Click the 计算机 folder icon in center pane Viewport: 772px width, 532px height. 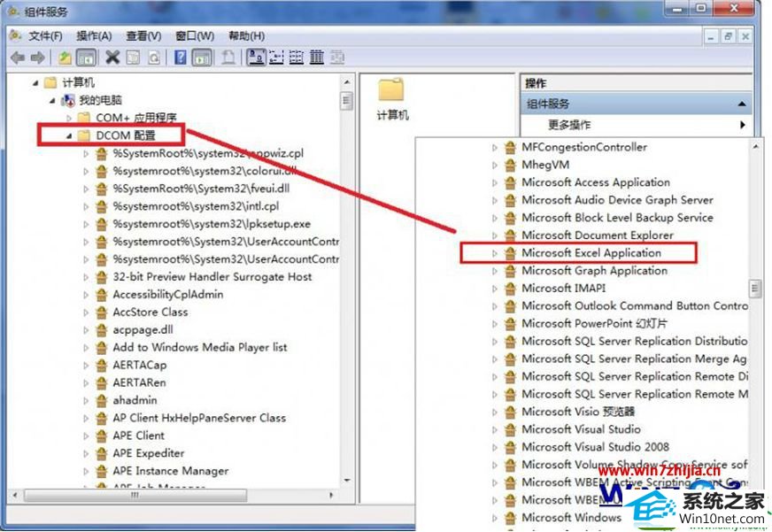[391, 90]
